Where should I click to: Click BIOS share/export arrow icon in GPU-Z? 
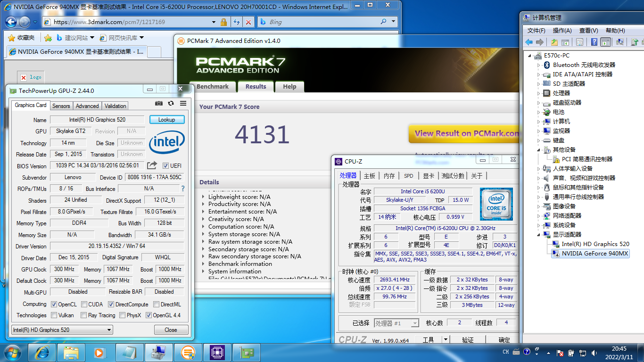pos(152,165)
